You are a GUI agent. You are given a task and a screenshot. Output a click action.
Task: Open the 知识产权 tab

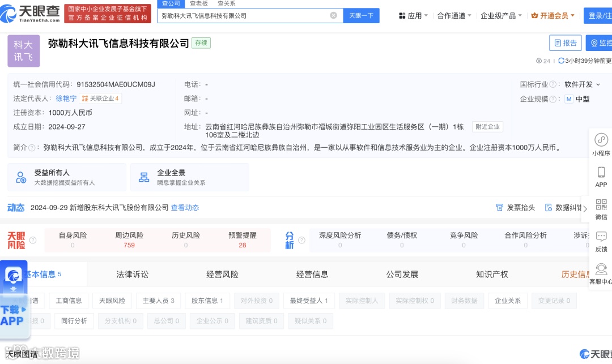(492, 275)
